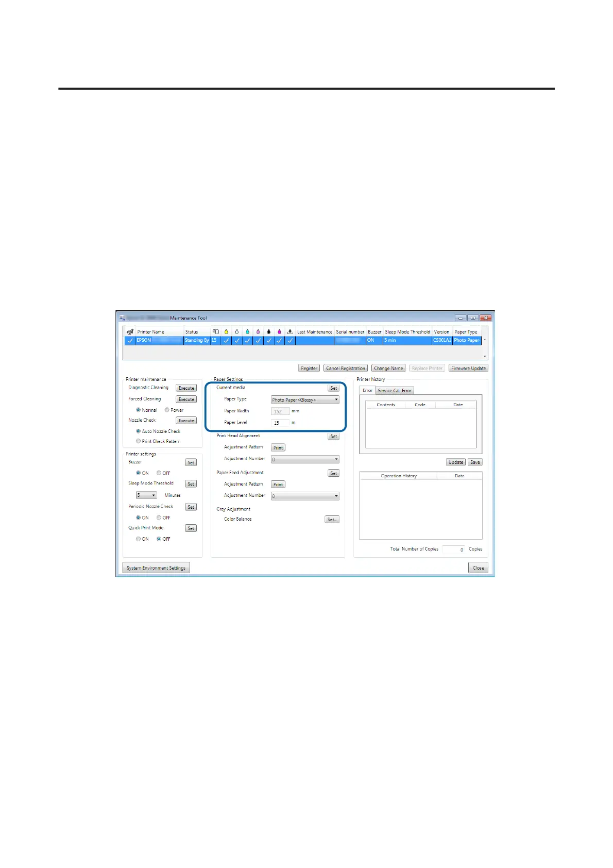This screenshot has height=868, width=613.
Task: Click the Operation History column header
Action: coord(399,476)
